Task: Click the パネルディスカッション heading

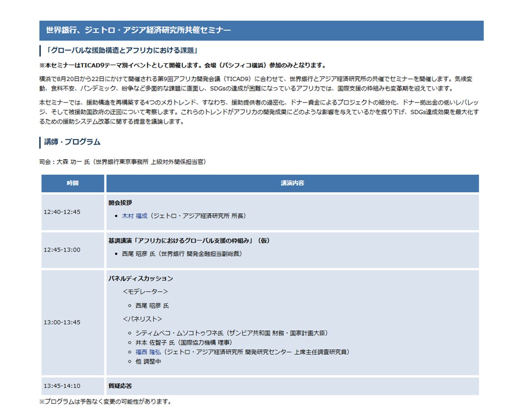Action: pyautogui.click(x=141, y=279)
